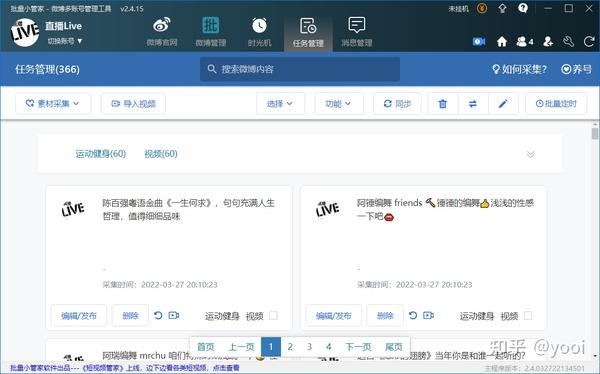
Task: Open the accounts group icon showing 4
Action: (x=525, y=41)
